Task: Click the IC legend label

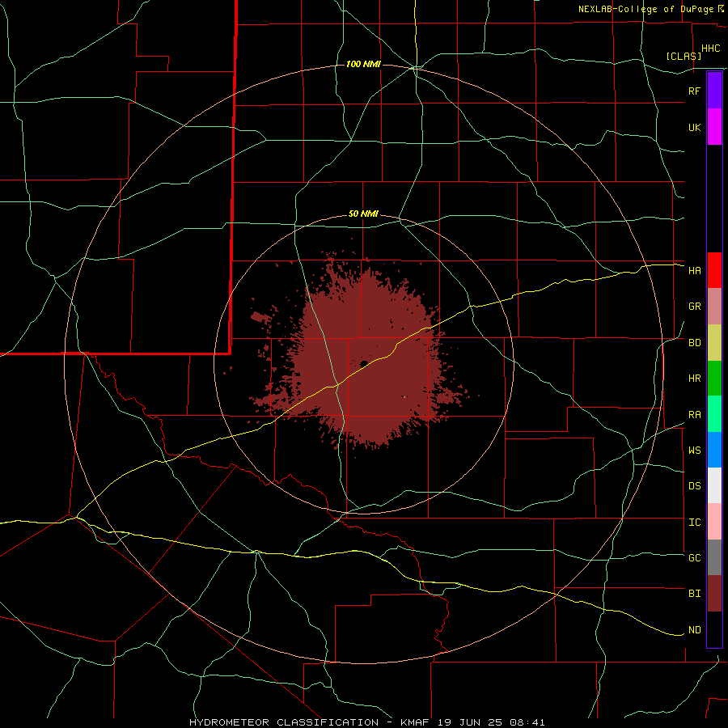Action: (x=694, y=523)
